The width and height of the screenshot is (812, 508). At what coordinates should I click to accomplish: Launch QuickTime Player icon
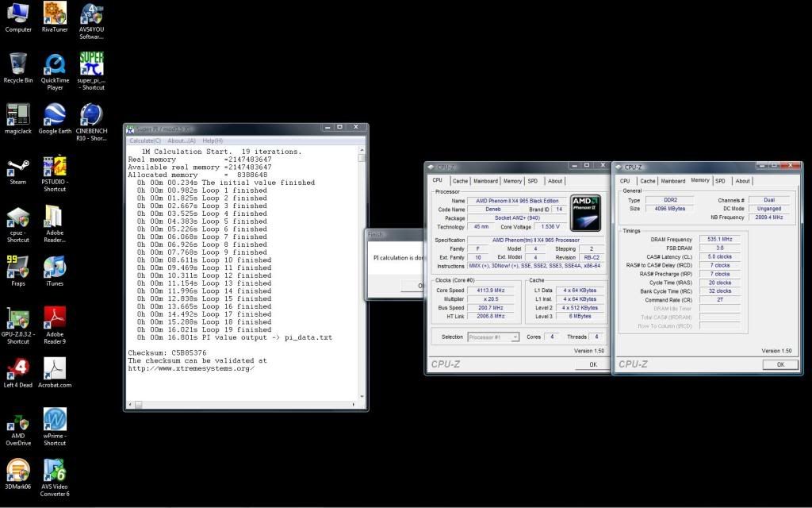click(55, 71)
